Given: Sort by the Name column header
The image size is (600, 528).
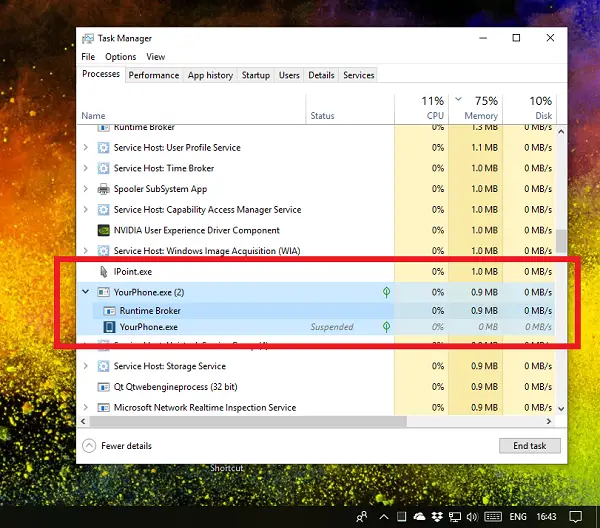Looking at the screenshot, I should [191, 109].
